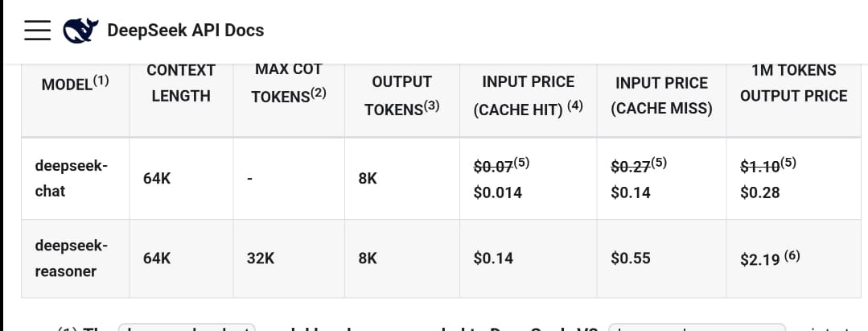Click the OUTPUT TOKENS column header

click(401, 95)
